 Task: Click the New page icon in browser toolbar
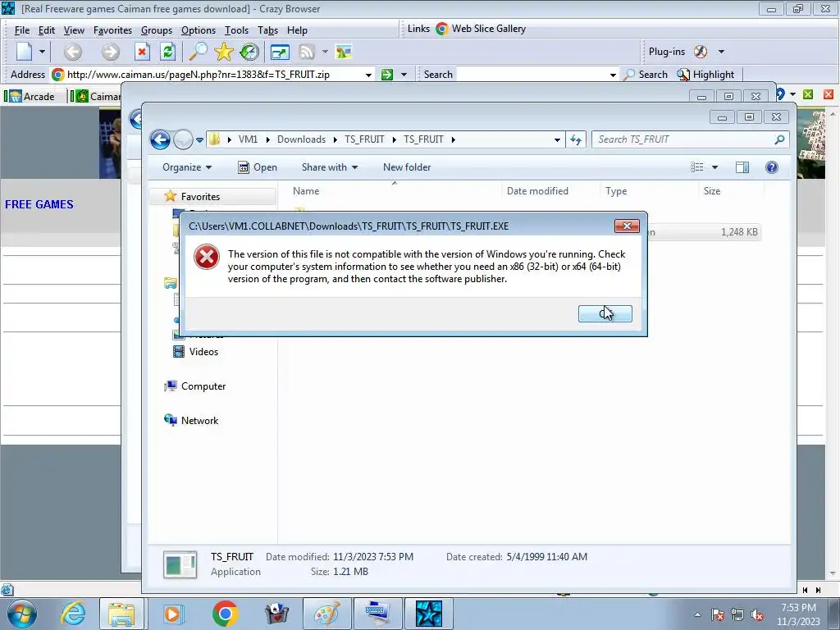pos(25,52)
